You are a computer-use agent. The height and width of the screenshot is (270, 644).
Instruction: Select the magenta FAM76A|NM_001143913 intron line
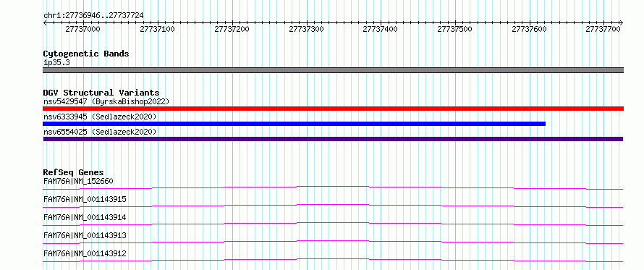[333, 242]
